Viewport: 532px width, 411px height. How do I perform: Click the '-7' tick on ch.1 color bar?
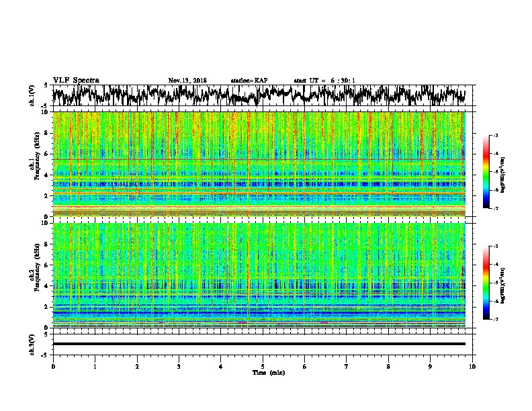(495, 208)
